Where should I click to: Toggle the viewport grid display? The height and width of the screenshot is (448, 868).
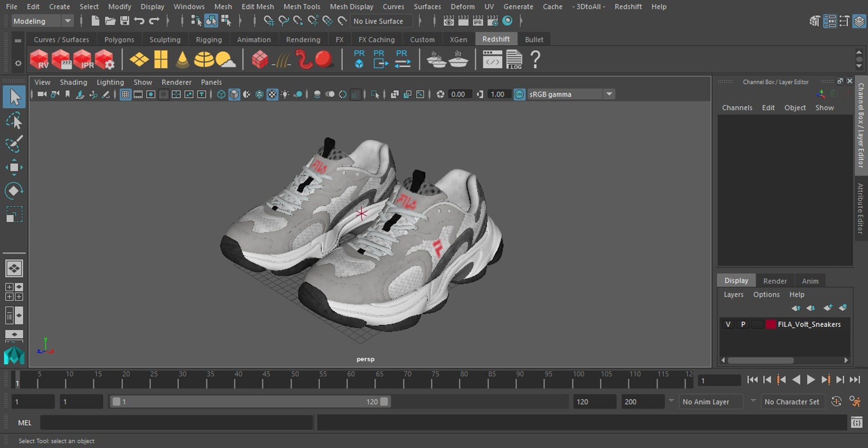coord(125,94)
